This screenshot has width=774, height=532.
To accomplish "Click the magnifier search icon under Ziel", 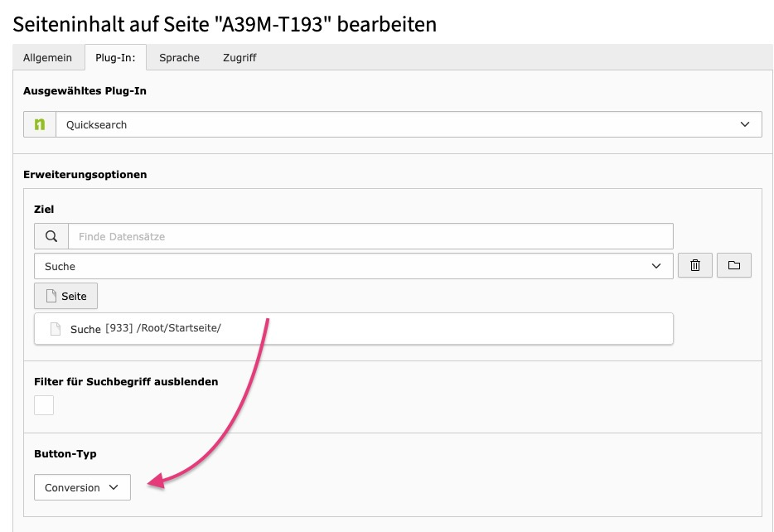I will point(51,236).
